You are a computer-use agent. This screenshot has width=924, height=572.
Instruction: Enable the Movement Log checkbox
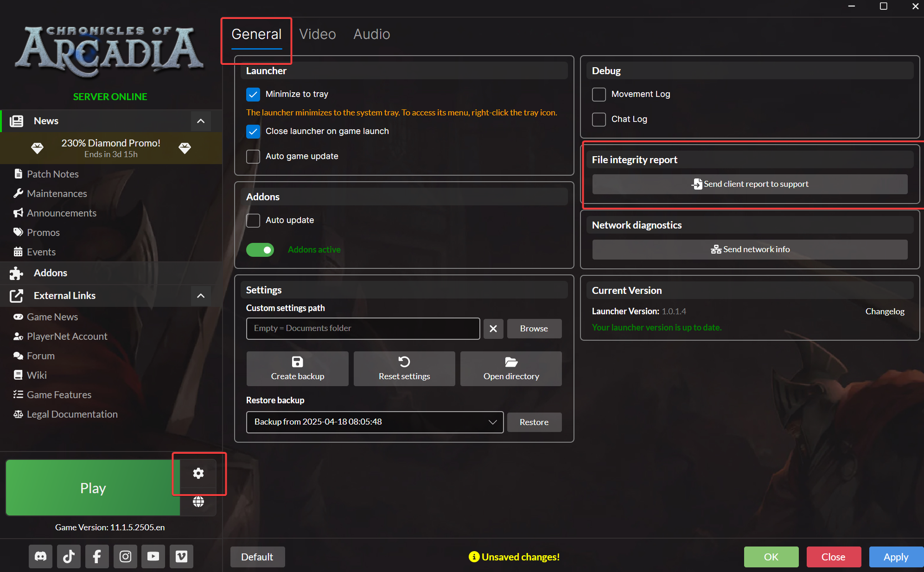pos(599,95)
